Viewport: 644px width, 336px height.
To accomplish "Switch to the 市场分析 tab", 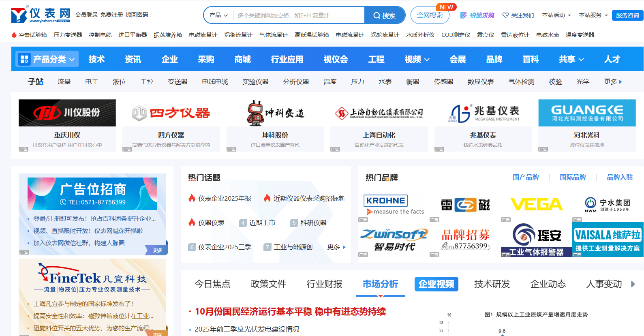I will [380, 284].
